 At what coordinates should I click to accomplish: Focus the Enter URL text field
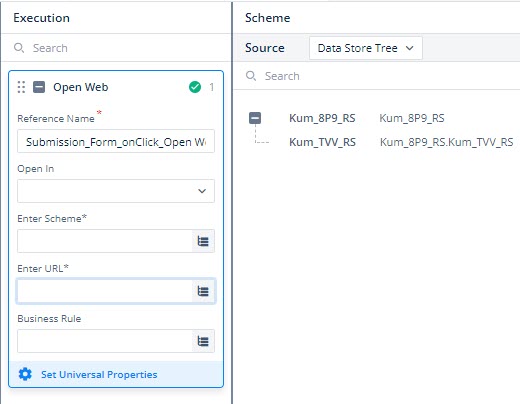tap(105, 291)
